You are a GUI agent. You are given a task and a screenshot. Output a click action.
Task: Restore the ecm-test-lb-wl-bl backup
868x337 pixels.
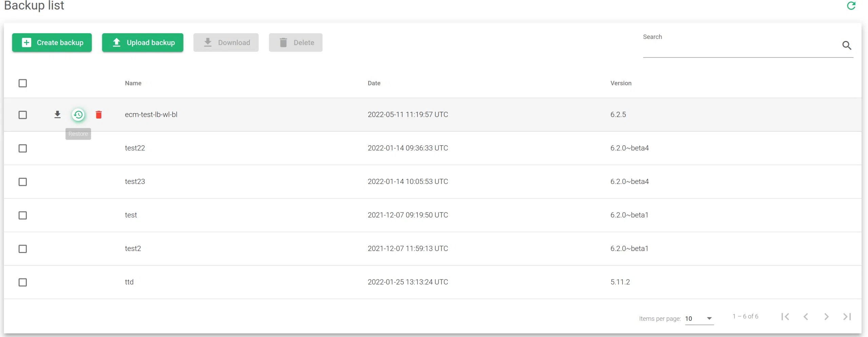click(x=78, y=115)
